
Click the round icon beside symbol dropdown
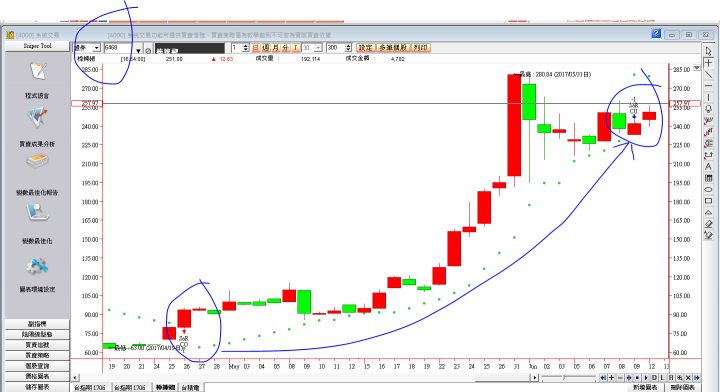click(x=148, y=50)
